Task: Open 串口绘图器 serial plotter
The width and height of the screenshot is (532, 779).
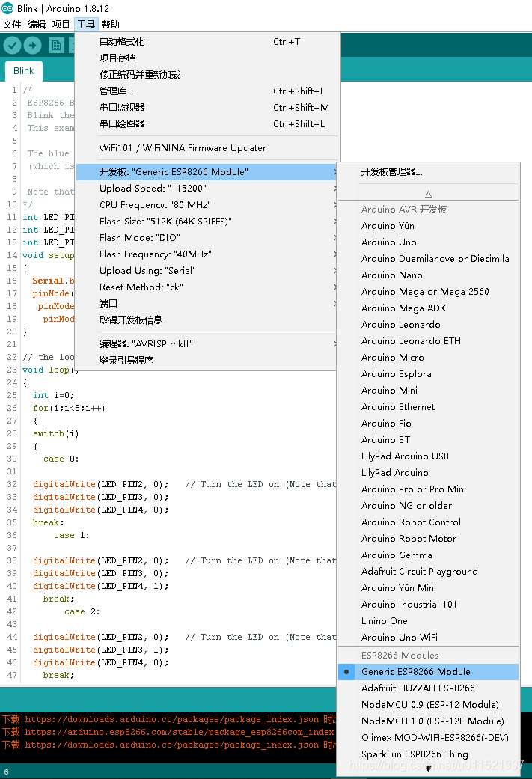Action: [x=207, y=123]
